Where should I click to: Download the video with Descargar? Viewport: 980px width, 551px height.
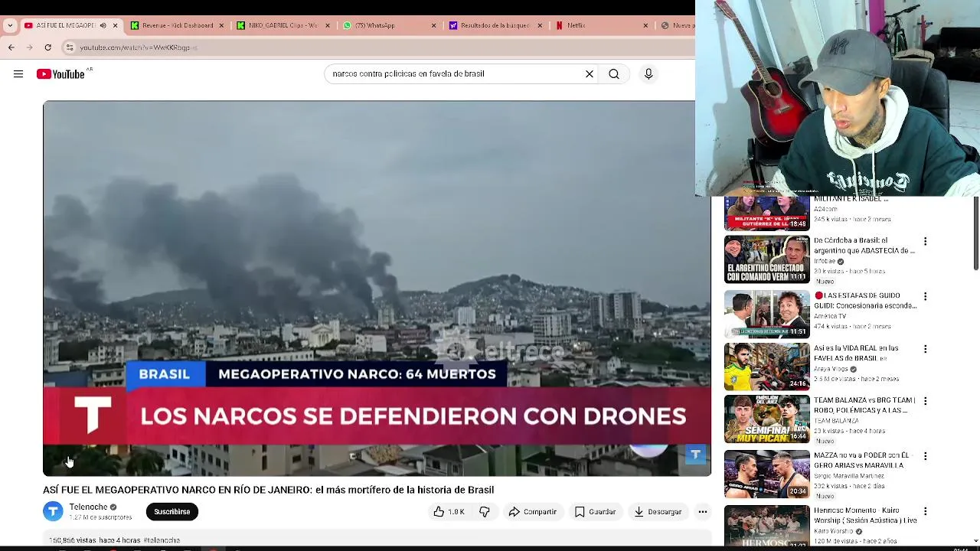point(658,511)
